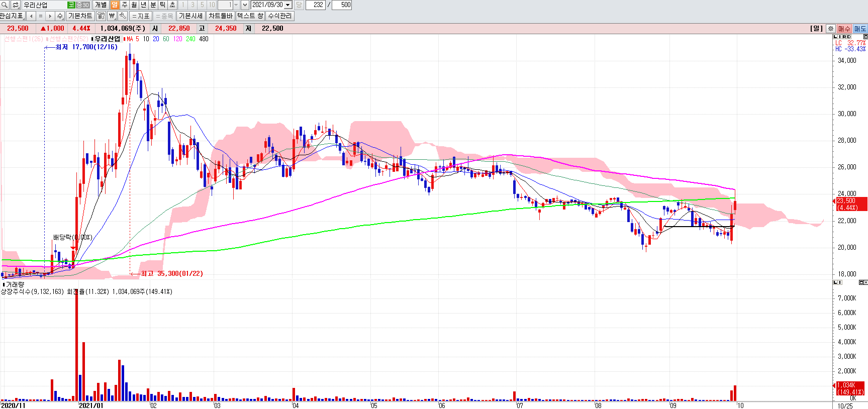Click the 거래량 volume pane label

pyautogui.click(x=14, y=284)
